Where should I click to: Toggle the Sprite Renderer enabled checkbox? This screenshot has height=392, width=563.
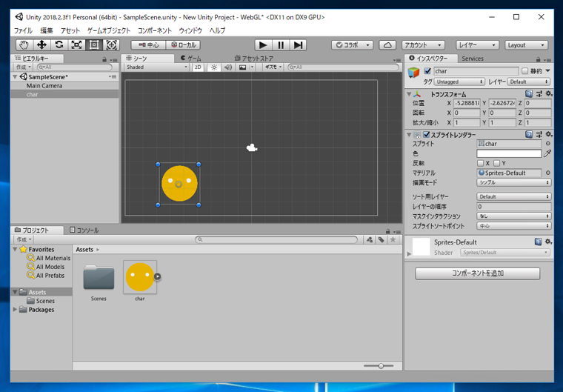[427, 134]
